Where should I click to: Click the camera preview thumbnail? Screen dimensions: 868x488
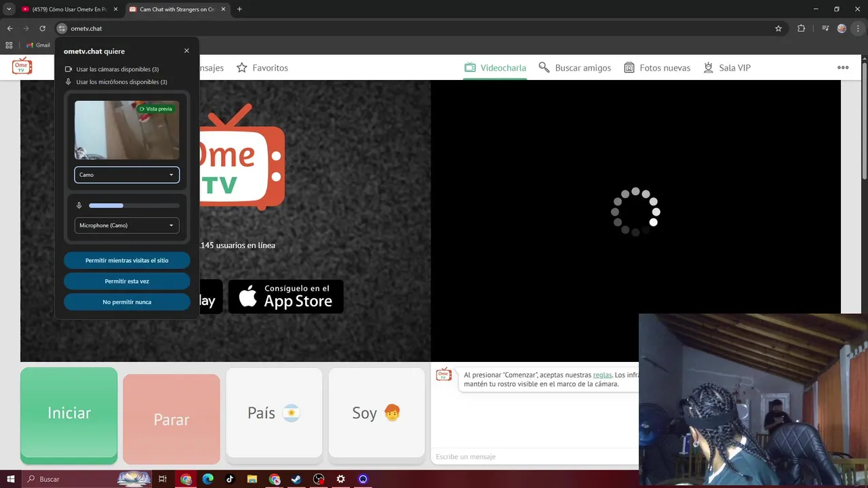(x=127, y=130)
